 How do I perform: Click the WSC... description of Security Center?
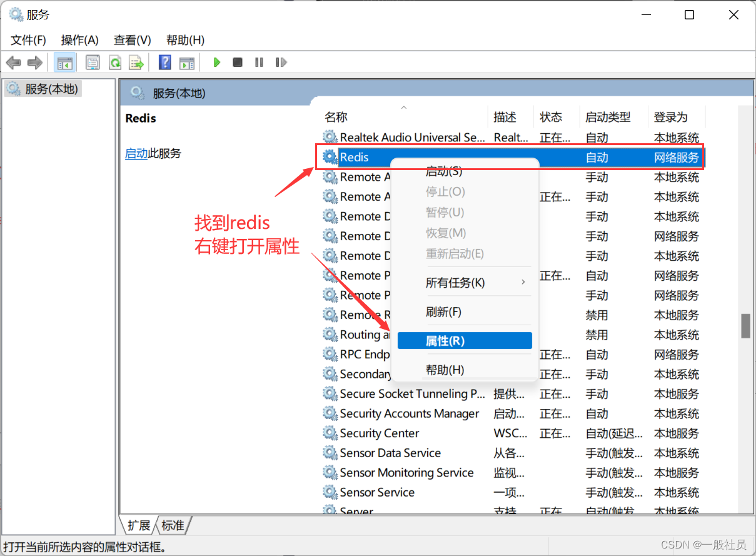click(x=510, y=433)
